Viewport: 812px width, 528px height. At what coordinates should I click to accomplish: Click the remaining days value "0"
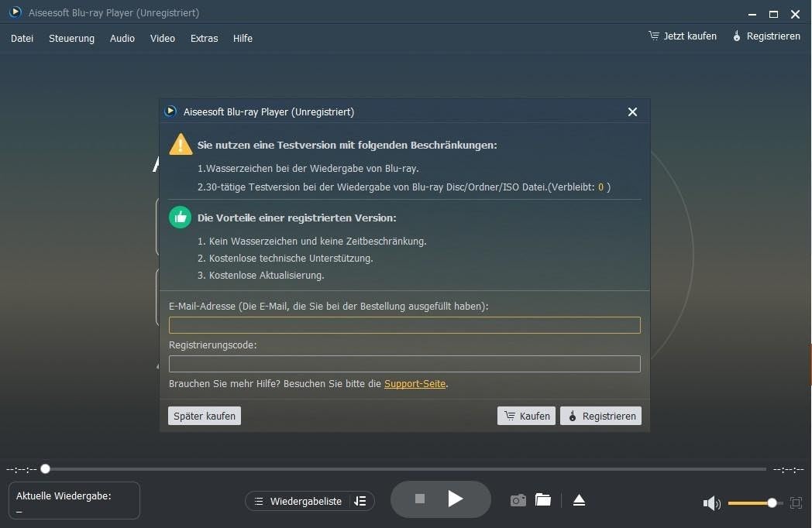click(600, 187)
